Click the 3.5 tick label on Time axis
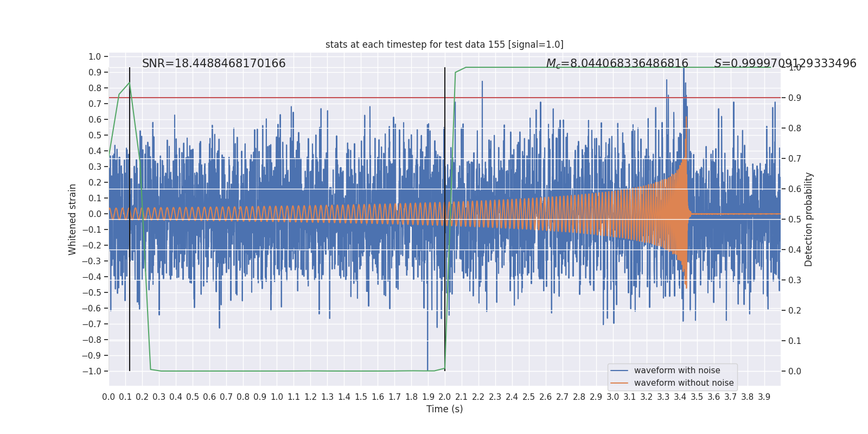 coord(697,397)
